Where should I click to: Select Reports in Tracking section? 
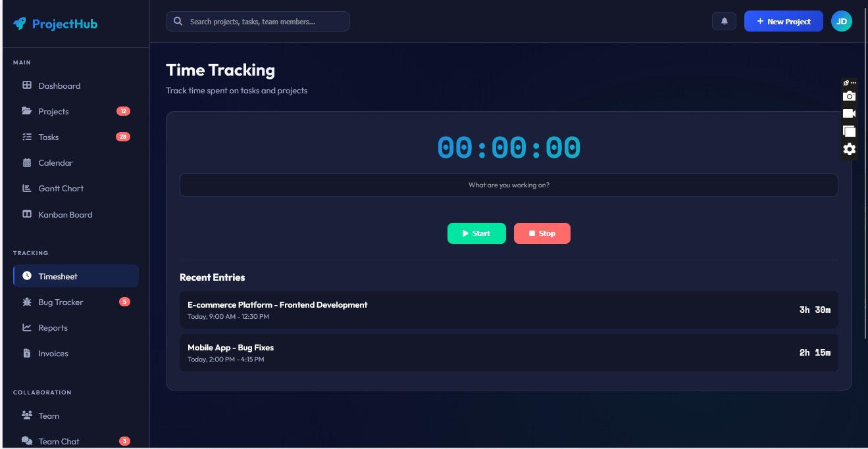point(53,328)
